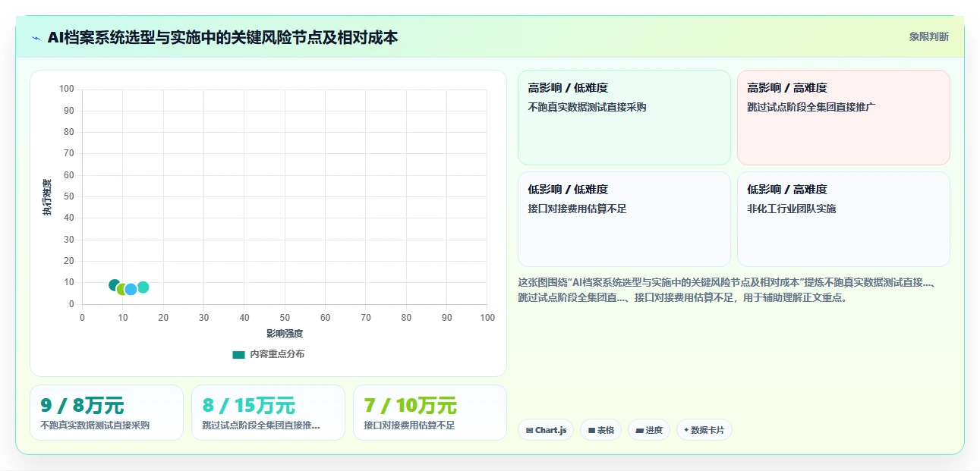Click 跳过试点阶段全集团直接推广 in the quadrant card

point(811,107)
